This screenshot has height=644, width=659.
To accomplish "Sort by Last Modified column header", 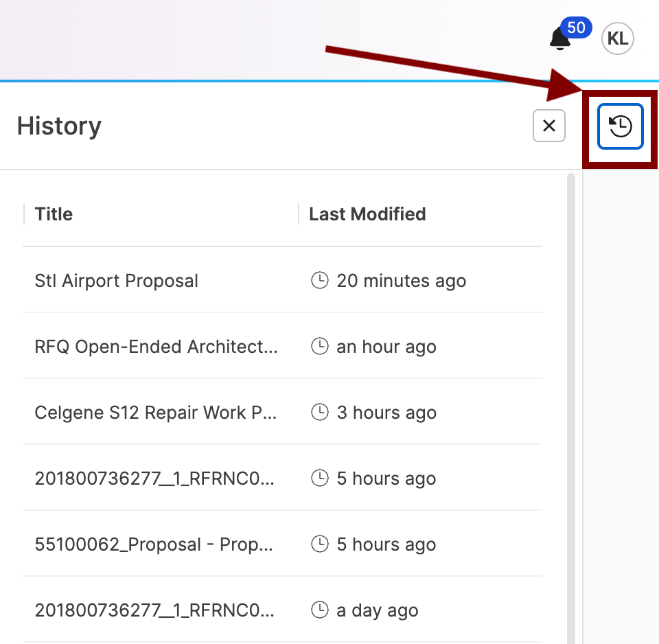I will click(367, 214).
